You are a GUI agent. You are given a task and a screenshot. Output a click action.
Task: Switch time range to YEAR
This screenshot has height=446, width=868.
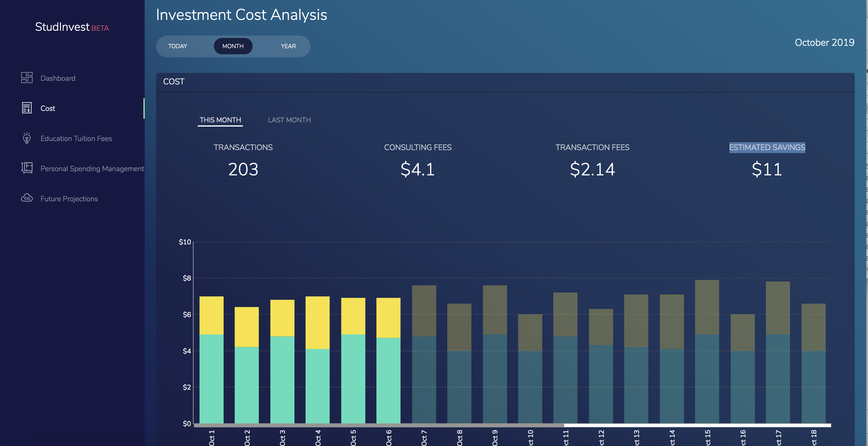click(288, 46)
